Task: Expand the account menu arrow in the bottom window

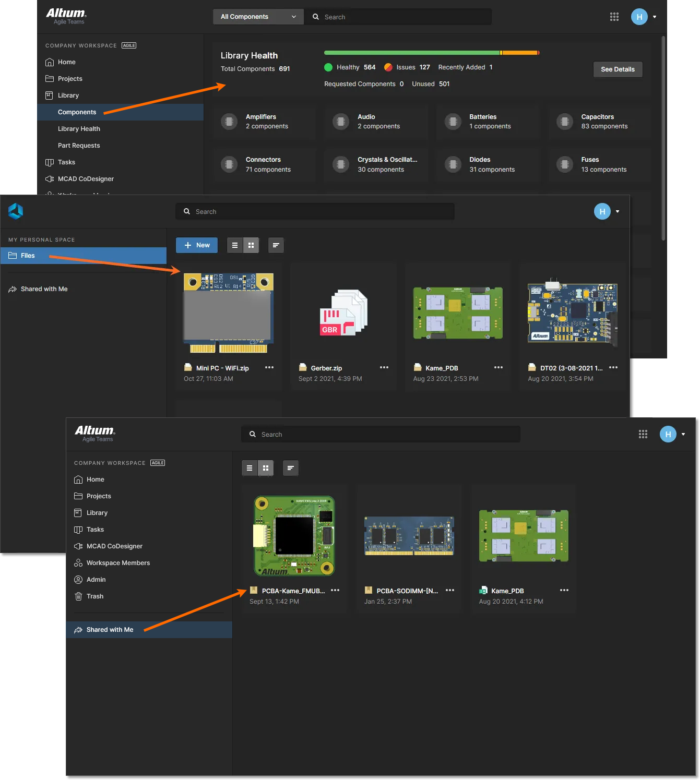Action: tap(683, 434)
